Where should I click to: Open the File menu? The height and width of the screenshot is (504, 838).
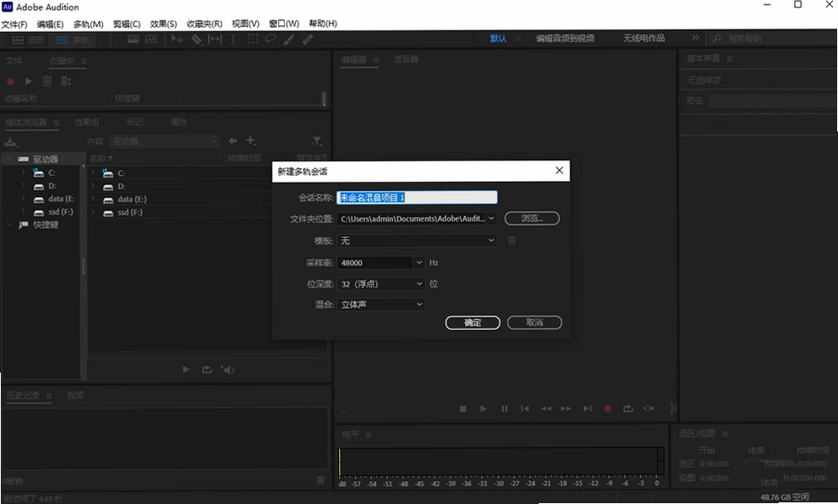[14, 24]
